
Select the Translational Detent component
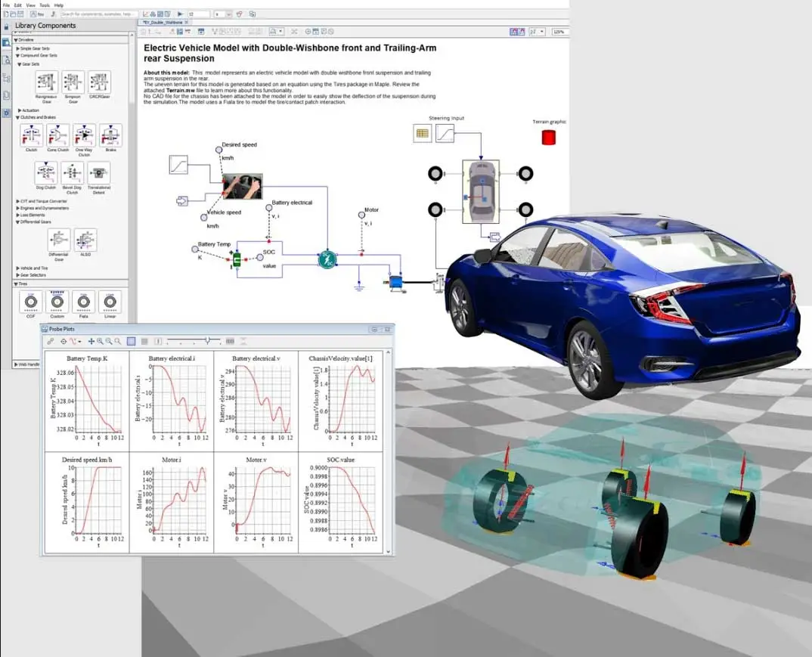click(99, 173)
